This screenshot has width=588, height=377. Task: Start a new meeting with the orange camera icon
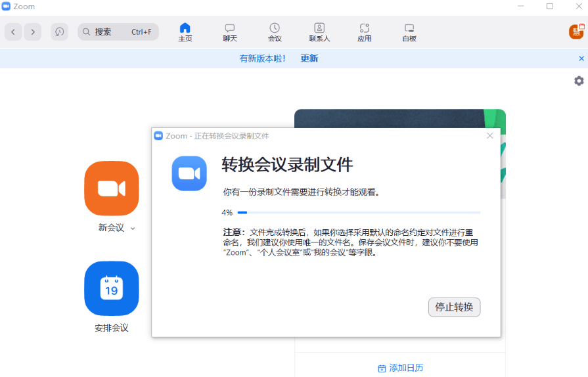(x=112, y=188)
